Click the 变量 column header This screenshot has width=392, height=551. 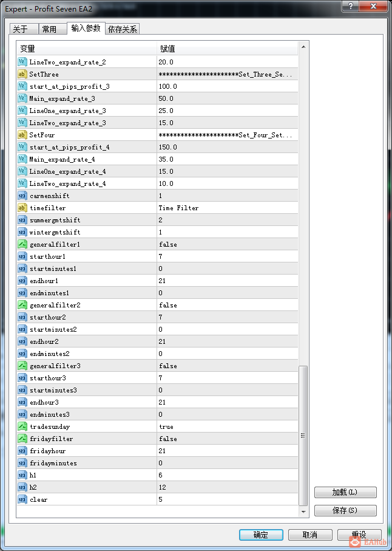(x=86, y=49)
